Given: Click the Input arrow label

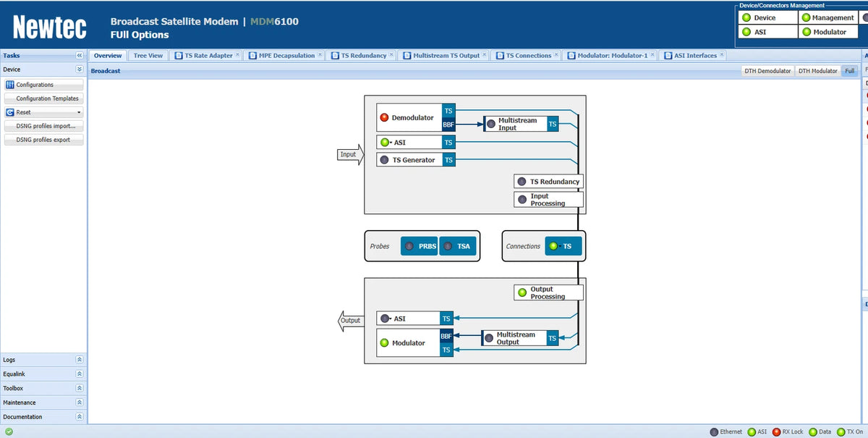Looking at the screenshot, I should click(x=349, y=154).
